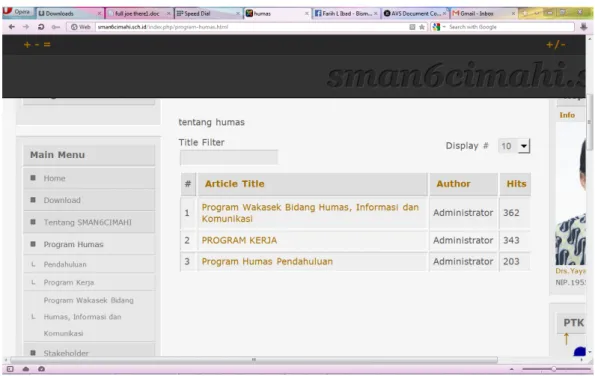
Task: Open the PROGRAM KERJA article link
Action: click(239, 240)
